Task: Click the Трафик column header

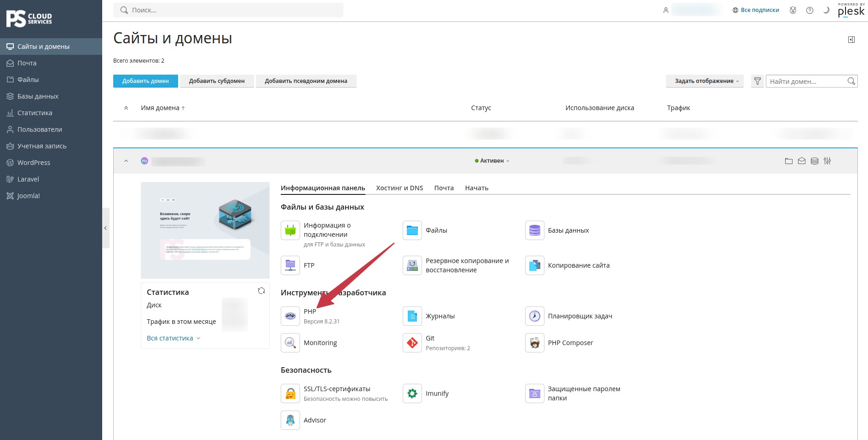Action: pyautogui.click(x=678, y=108)
